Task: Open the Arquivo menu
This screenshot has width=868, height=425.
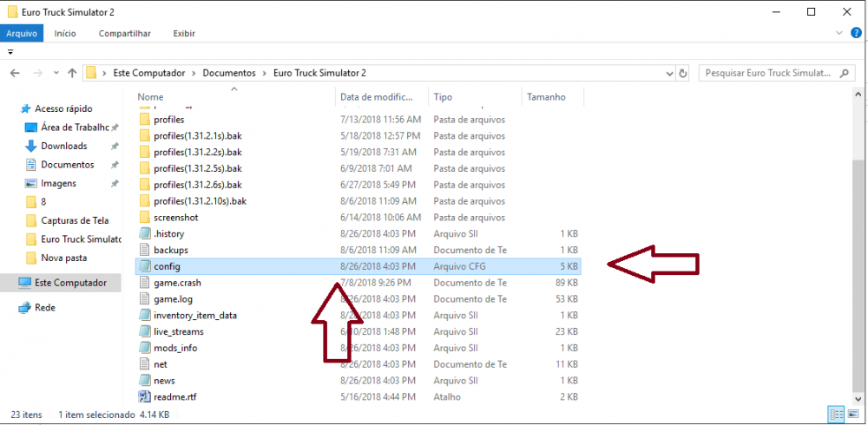Action: [x=22, y=33]
